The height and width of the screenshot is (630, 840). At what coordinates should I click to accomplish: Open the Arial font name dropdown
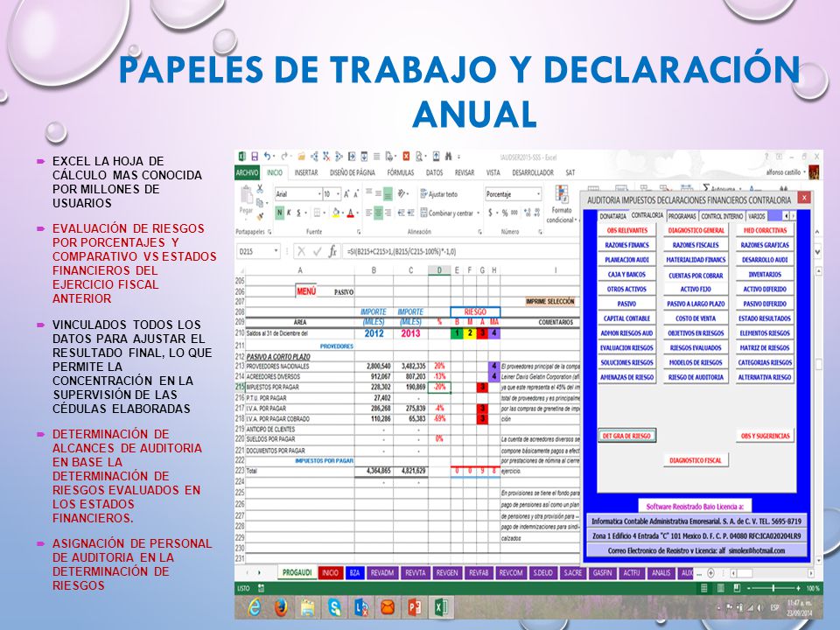tap(319, 194)
